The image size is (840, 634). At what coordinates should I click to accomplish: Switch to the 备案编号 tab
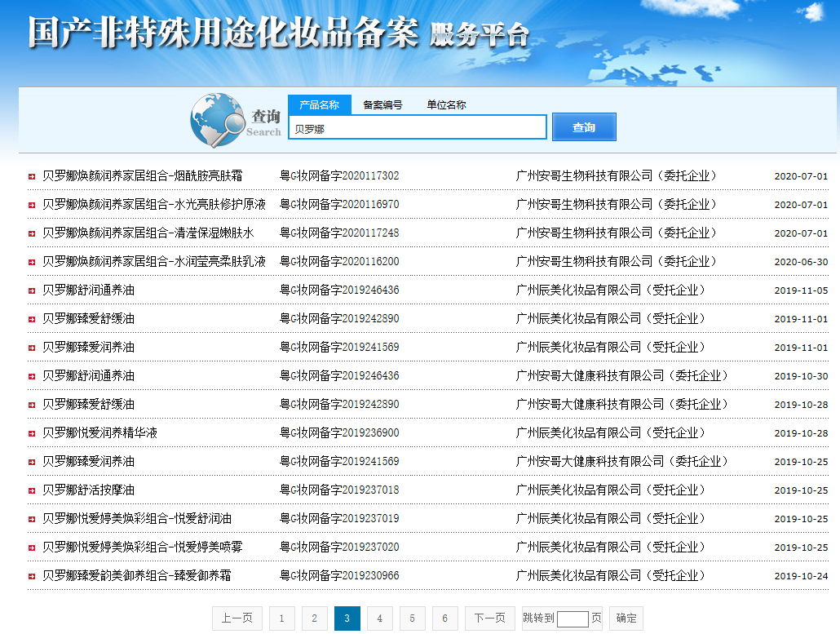point(382,104)
